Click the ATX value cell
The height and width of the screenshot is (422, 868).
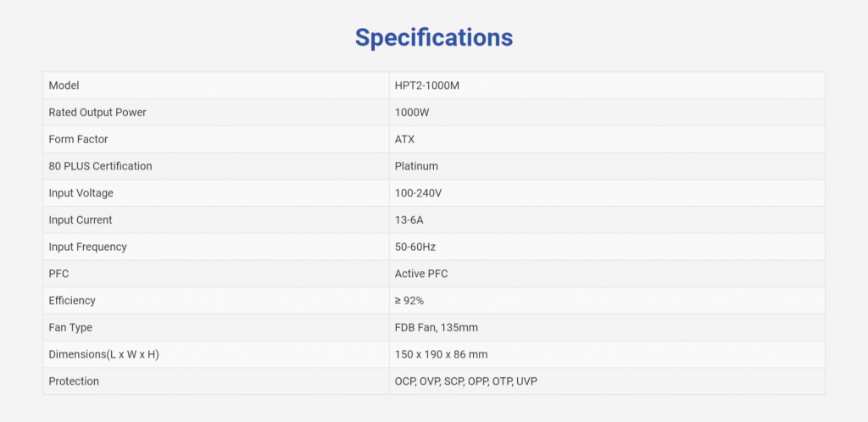pyautogui.click(x=405, y=139)
